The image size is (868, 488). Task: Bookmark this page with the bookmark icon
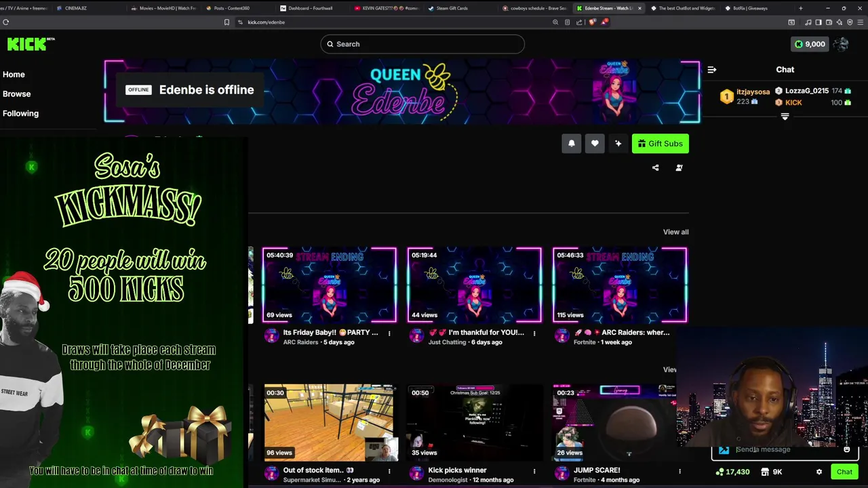[226, 22]
